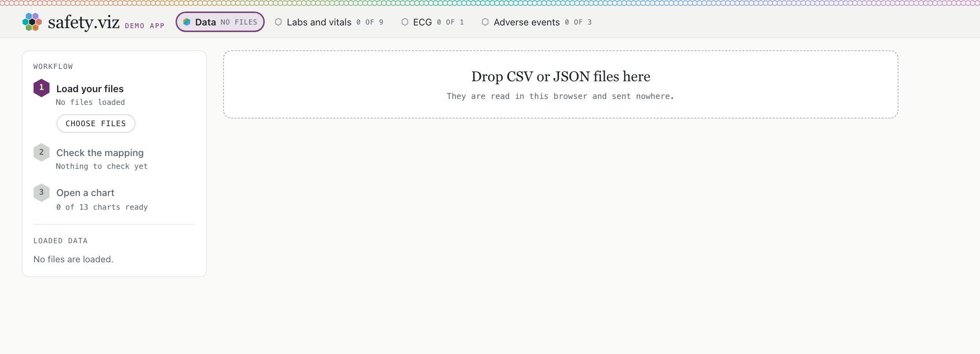The height and width of the screenshot is (354, 980).
Task: Click the 'Drop CSV or JSON files here' zone
Action: 561,84
